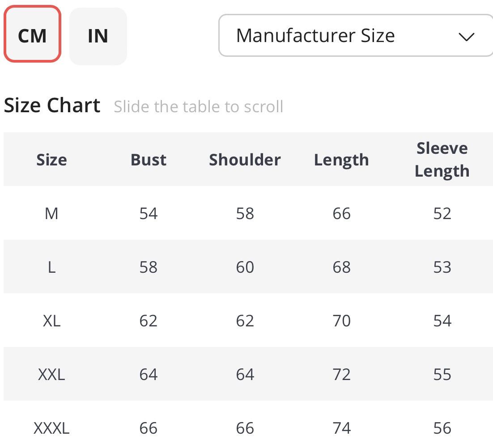This screenshot has height=448, width=493.
Task: Select the Shoulder column header
Action: 245,160
